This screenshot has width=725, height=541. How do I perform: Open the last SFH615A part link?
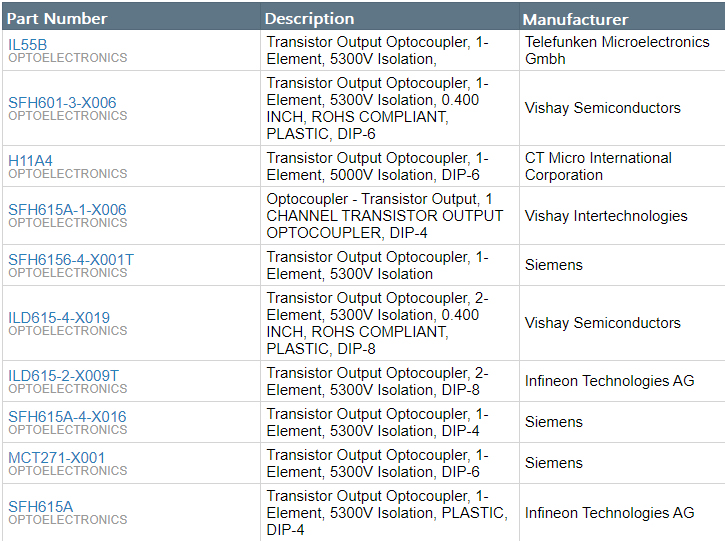(41, 506)
